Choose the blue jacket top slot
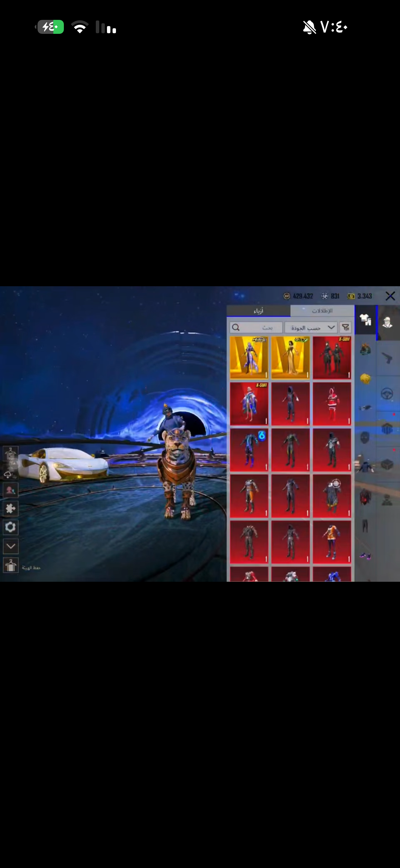Viewport: 400px width, 868px height. (x=365, y=467)
